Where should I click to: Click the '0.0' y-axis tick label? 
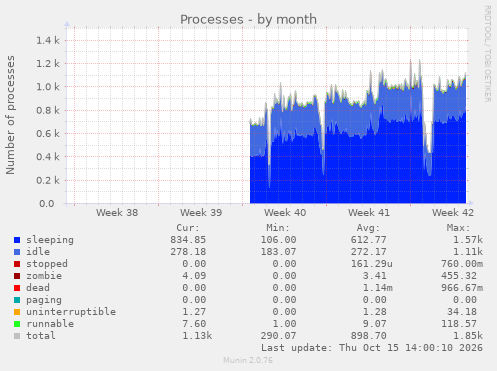click(x=47, y=203)
